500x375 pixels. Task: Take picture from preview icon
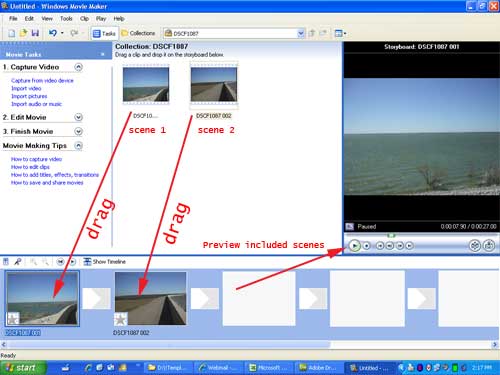click(489, 246)
